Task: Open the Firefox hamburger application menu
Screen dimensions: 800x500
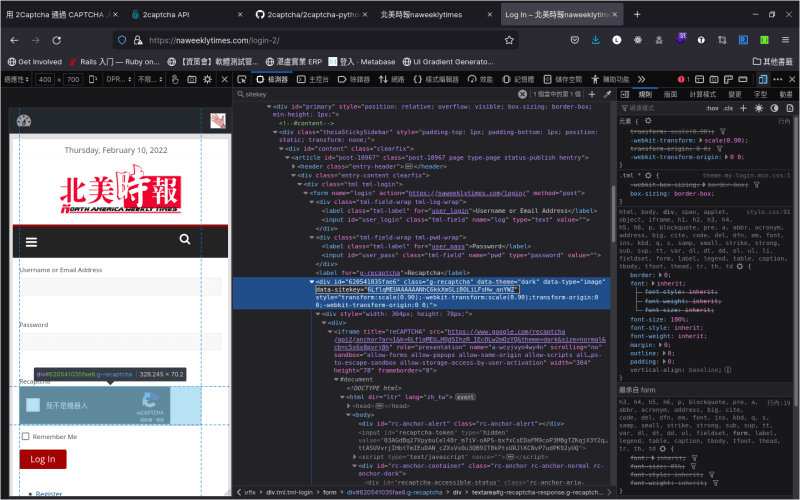Action: [785, 40]
